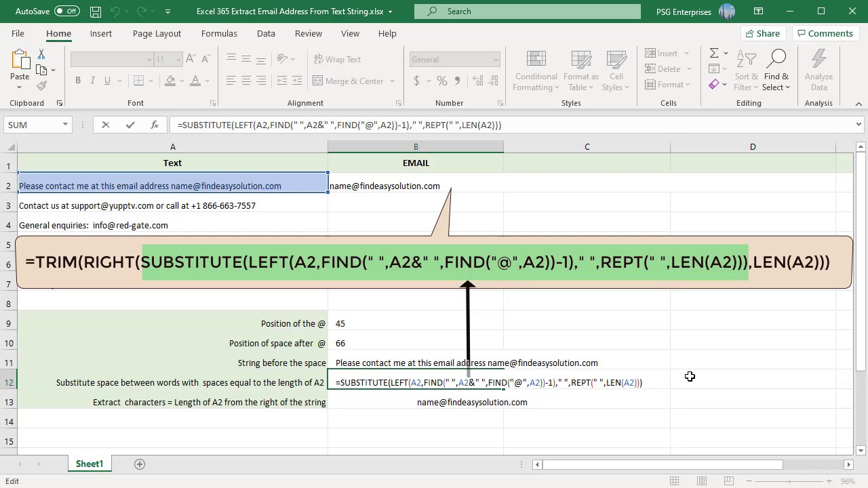This screenshot has height=488, width=868.
Task: Click Normal view icon in status bar
Action: [x=674, y=481]
